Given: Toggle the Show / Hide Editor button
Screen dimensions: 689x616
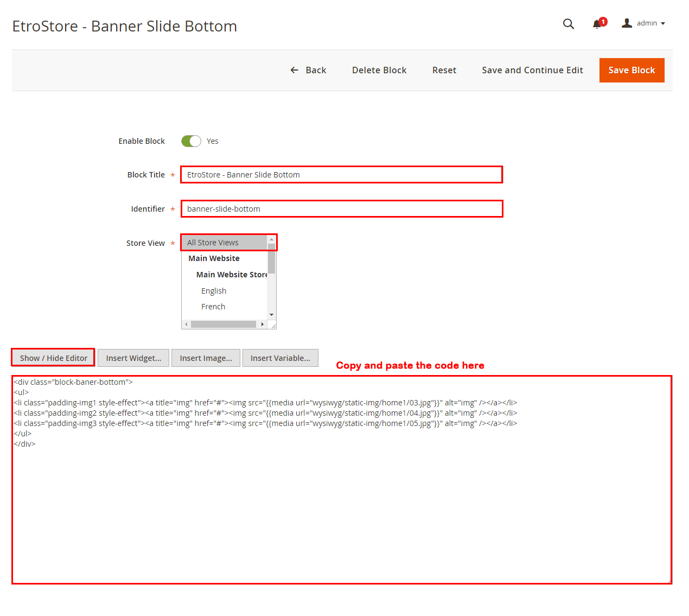Looking at the screenshot, I should 53,358.
